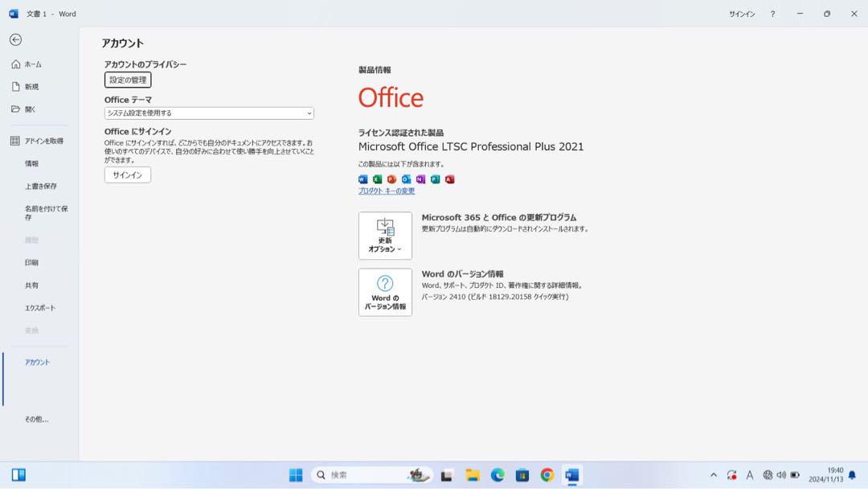Click the Microsoft Office LTSC Professional Plus 2021 text

click(x=471, y=146)
